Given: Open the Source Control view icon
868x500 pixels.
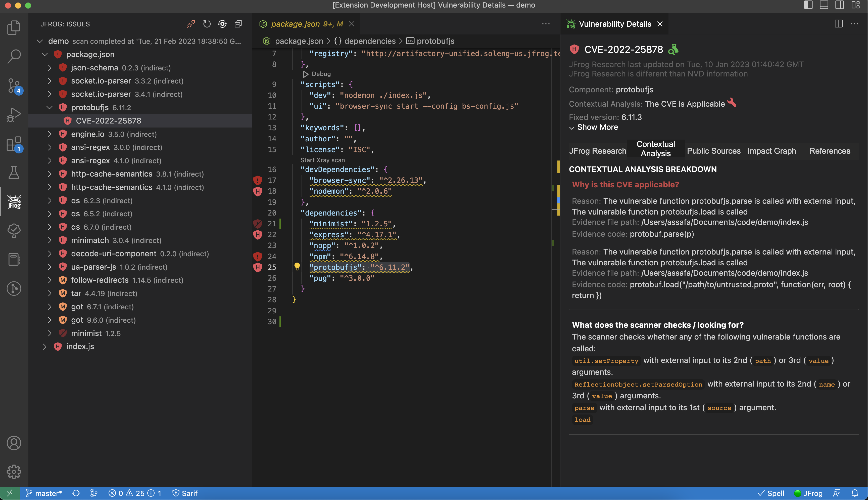Looking at the screenshot, I should (14, 86).
